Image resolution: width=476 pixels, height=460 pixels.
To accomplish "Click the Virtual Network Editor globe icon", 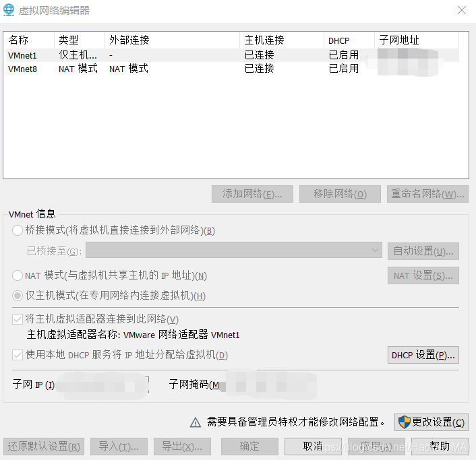I will tap(9, 10).
